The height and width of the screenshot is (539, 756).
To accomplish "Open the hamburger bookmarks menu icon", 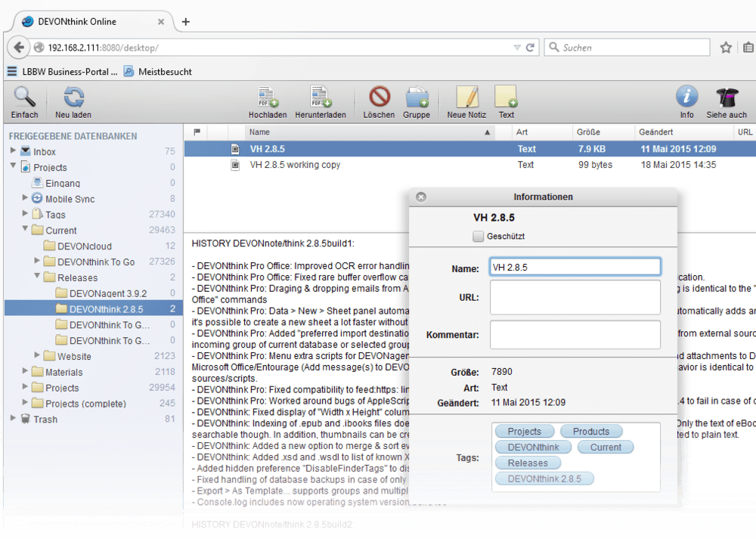I will [12, 71].
